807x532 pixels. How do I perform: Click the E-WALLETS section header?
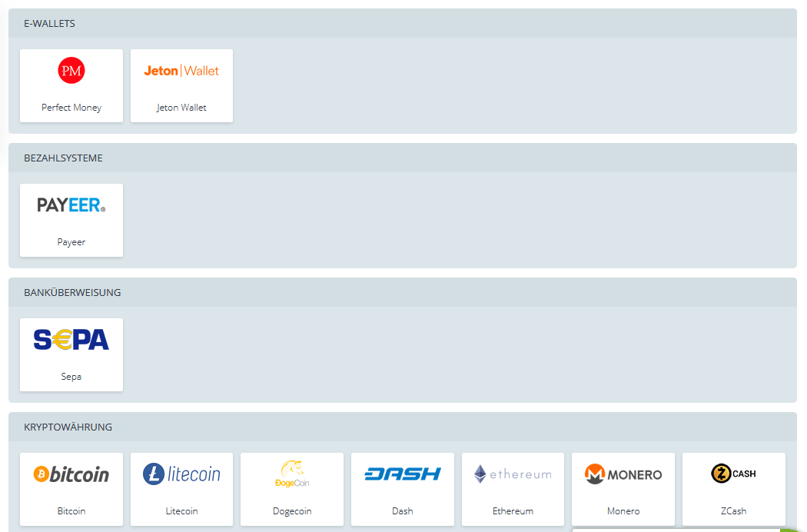(403, 23)
